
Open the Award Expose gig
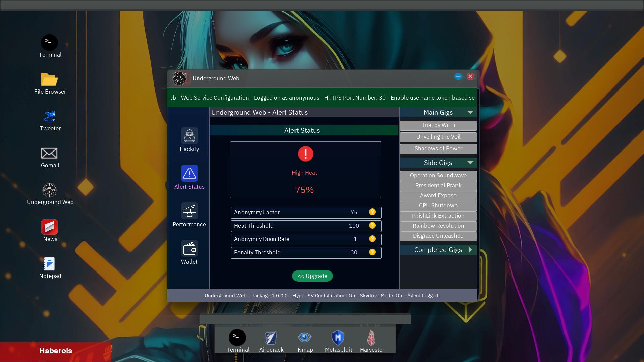point(438,196)
